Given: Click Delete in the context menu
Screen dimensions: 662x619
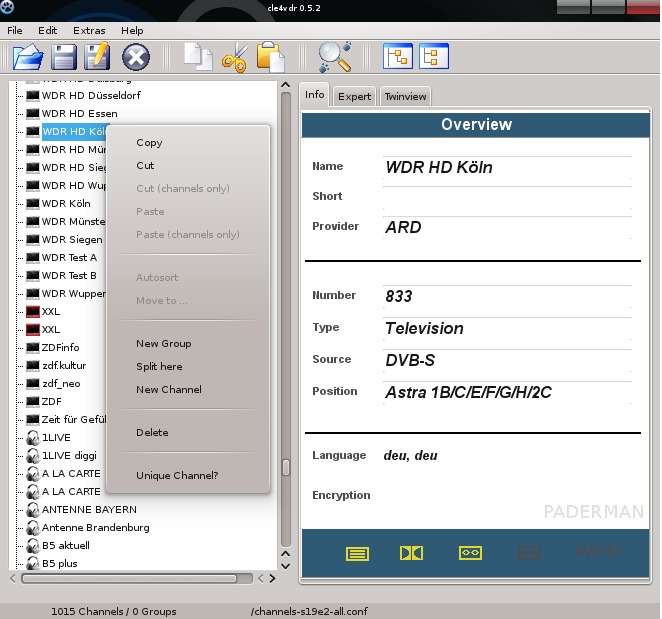Looking at the screenshot, I should click(152, 432).
